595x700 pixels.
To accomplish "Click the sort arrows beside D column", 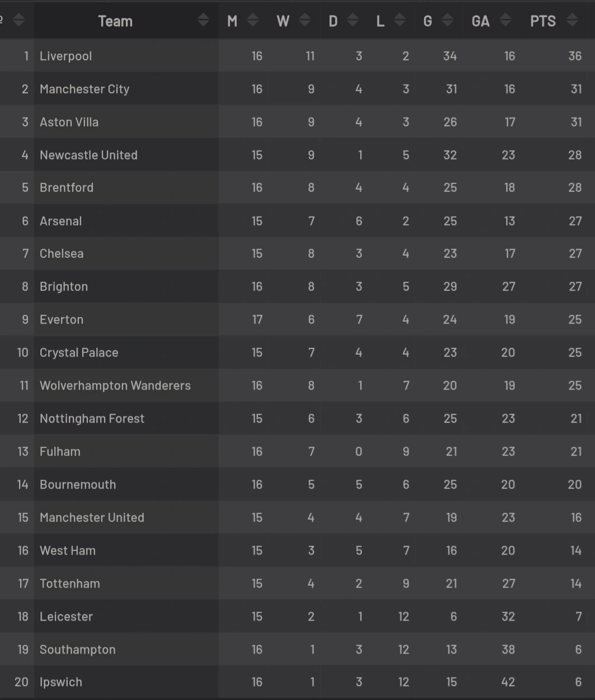I will (353, 21).
